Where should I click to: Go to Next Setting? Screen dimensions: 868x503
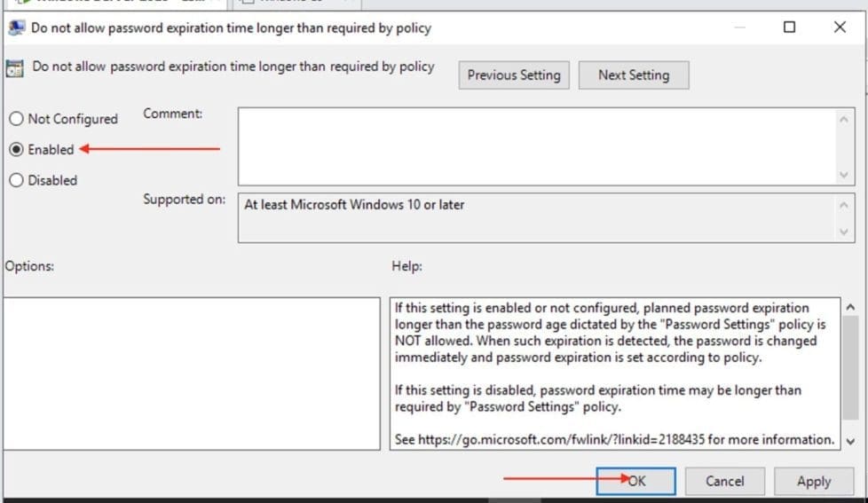[x=634, y=75]
